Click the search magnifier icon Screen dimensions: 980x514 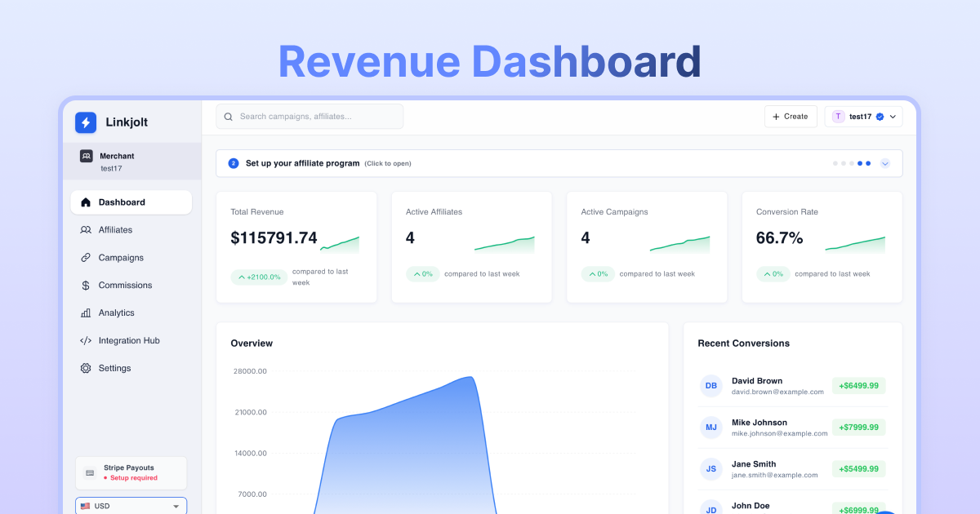(x=229, y=117)
